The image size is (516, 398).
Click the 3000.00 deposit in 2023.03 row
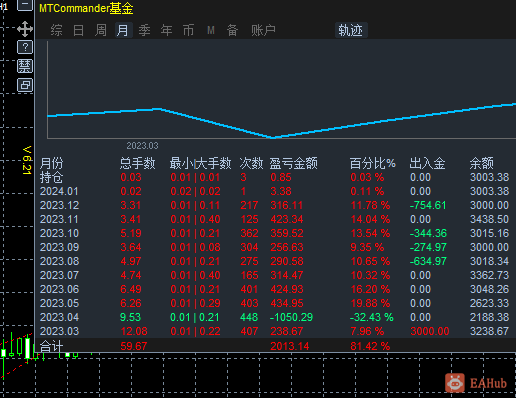pos(430,331)
